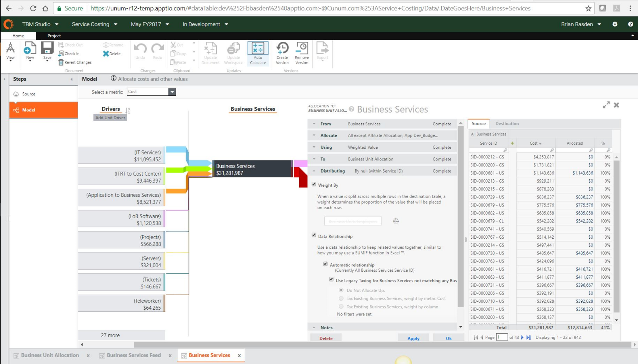
Task: Create a New document
Action: tap(30, 52)
